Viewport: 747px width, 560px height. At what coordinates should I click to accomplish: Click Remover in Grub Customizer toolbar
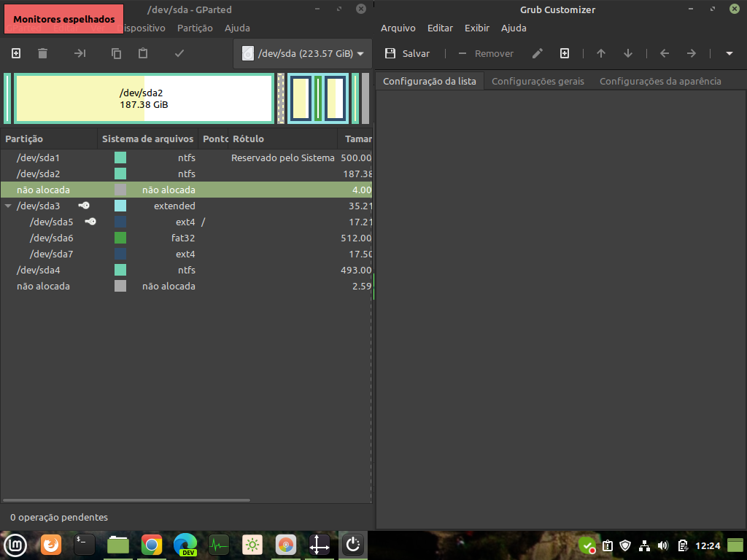[485, 53]
